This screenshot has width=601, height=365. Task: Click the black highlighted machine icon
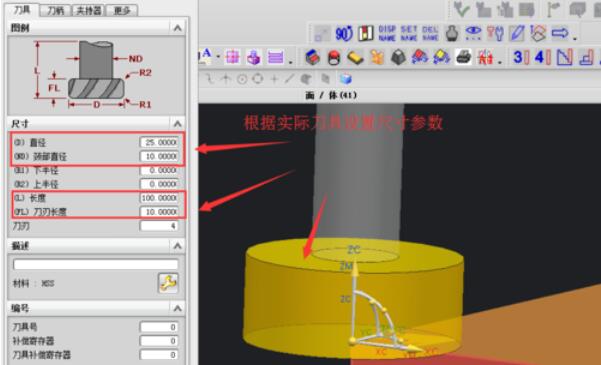pos(463,57)
